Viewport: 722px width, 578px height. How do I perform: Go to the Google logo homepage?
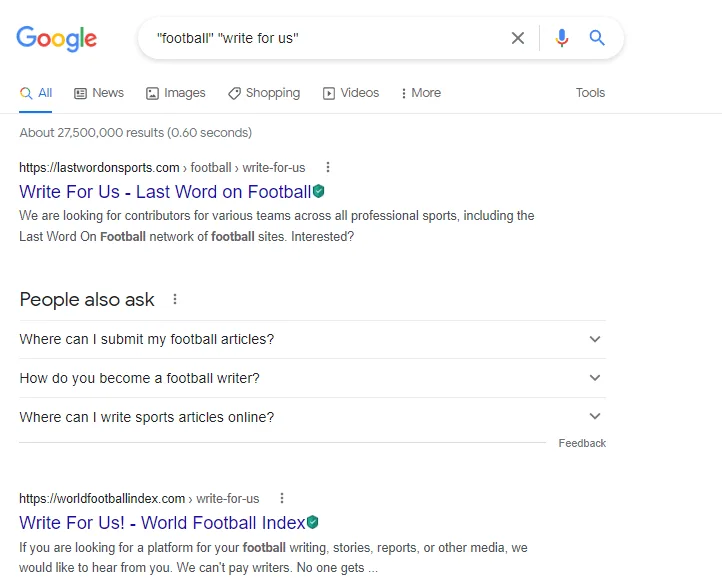tap(57, 39)
